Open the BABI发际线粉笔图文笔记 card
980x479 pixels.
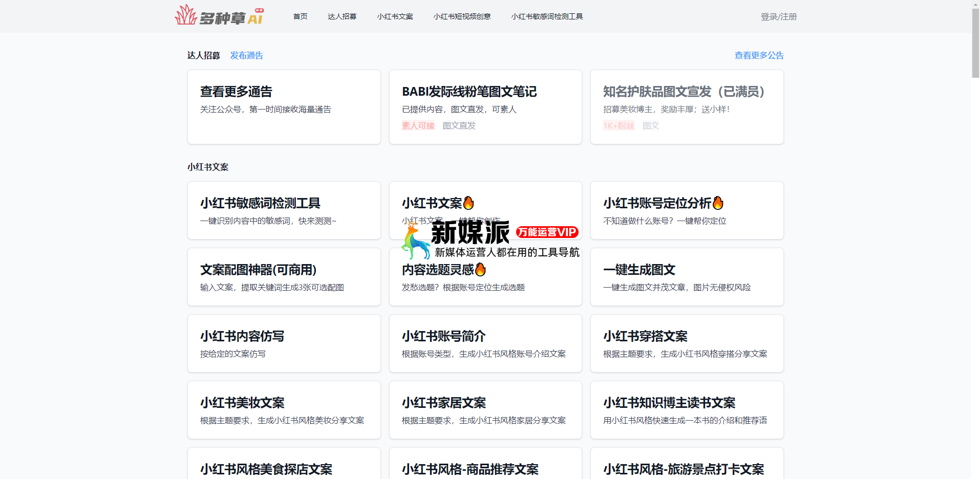click(x=485, y=107)
